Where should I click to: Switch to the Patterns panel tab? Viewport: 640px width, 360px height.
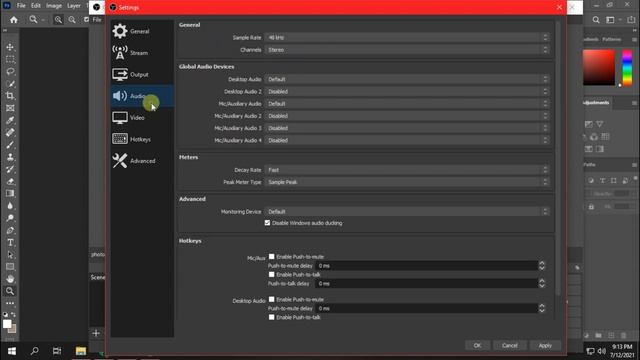(x=611, y=39)
